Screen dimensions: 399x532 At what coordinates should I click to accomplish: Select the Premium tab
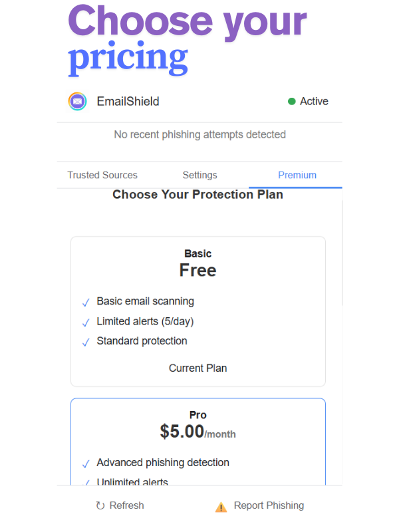point(297,175)
